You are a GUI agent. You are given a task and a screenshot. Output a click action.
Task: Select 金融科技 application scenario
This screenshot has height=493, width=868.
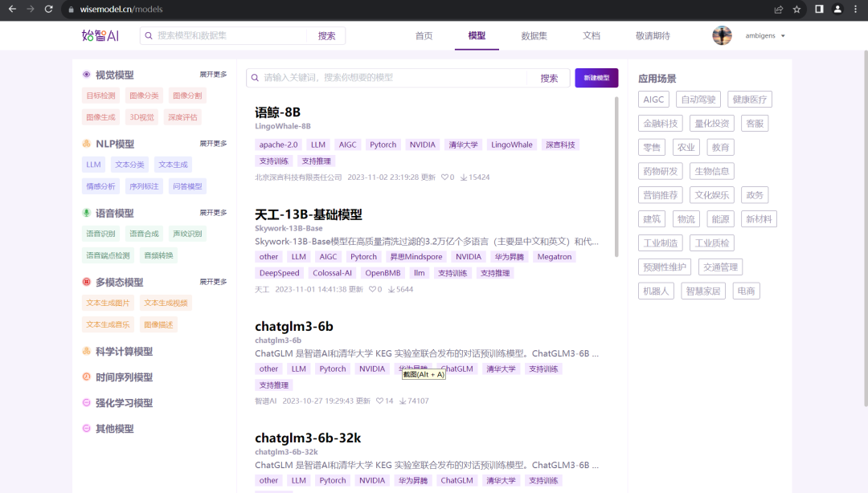pos(661,123)
